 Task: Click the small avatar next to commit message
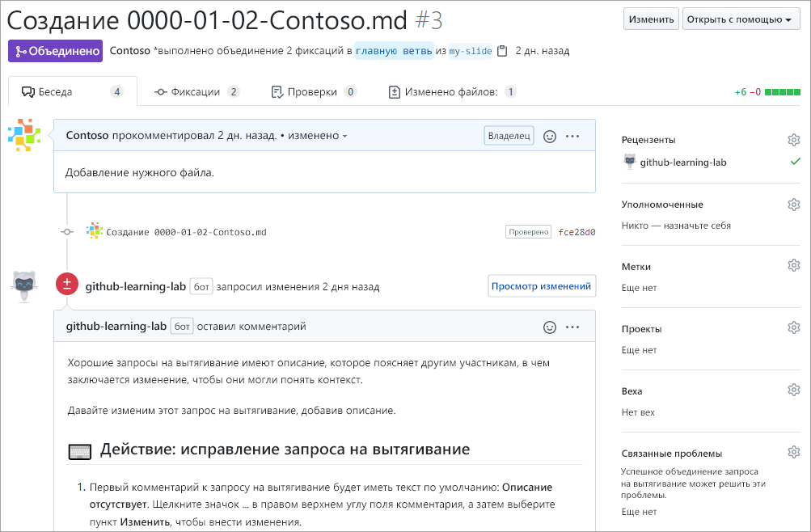click(x=94, y=230)
